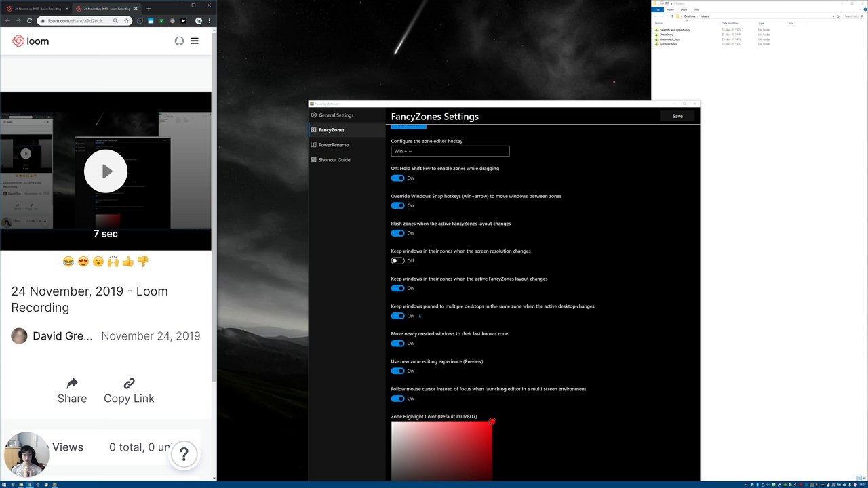Open the Loom hamburger menu
This screenshot has height=488, width=868.
pos(195,41)
